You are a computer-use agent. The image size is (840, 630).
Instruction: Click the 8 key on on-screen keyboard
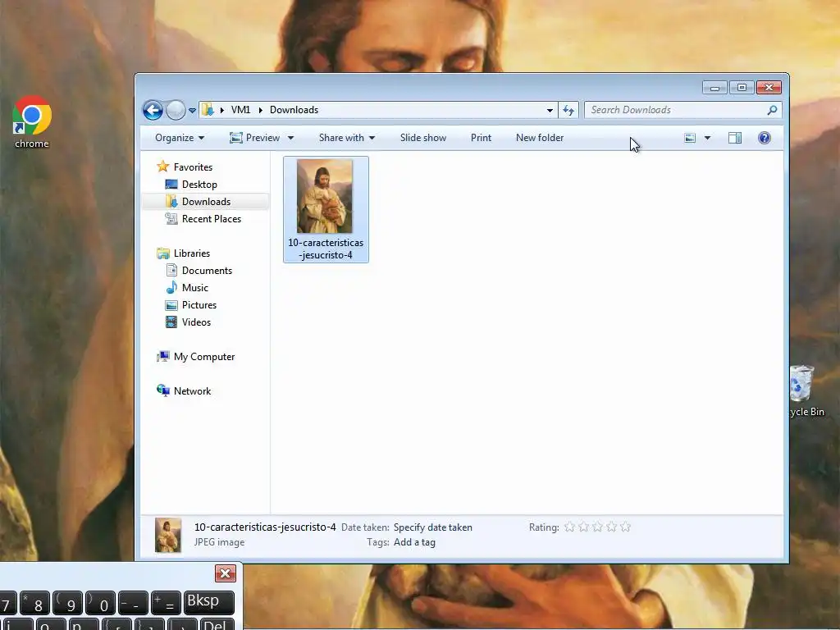tap(34, 603)
